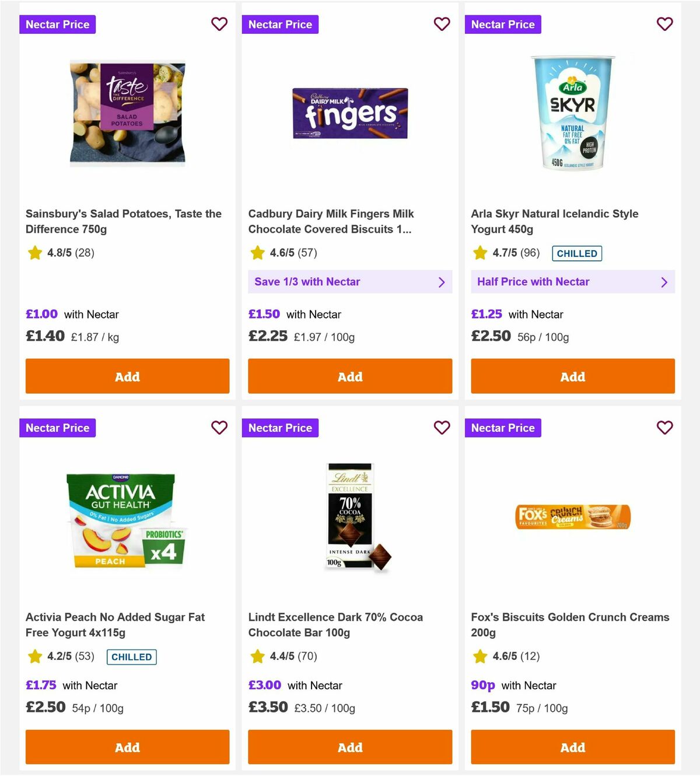Click the heart icon on Fox's Crunch Creams
Screen dimensions: 700x776
[664, 428]
